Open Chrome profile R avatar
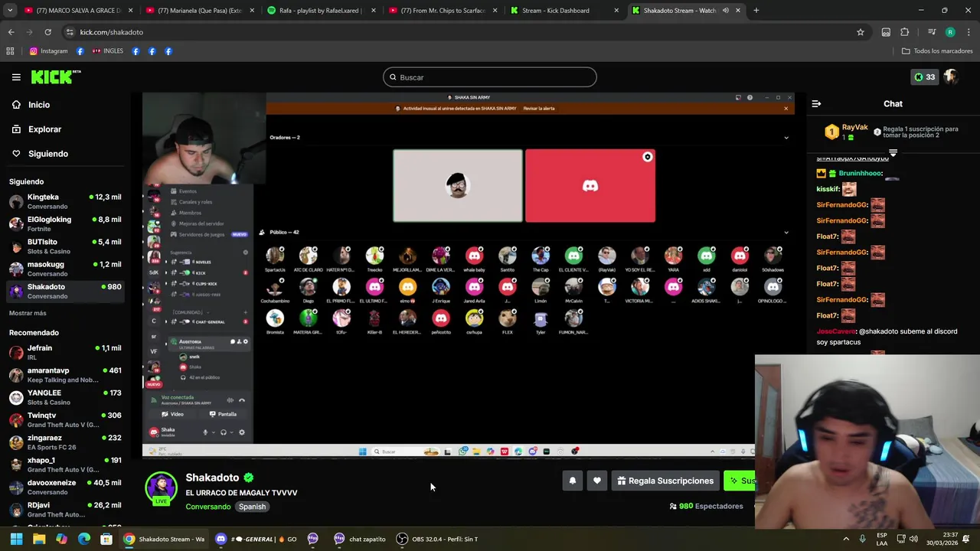Image resolution: width=980 pixels, height=551 pixels. coord(950,32)
